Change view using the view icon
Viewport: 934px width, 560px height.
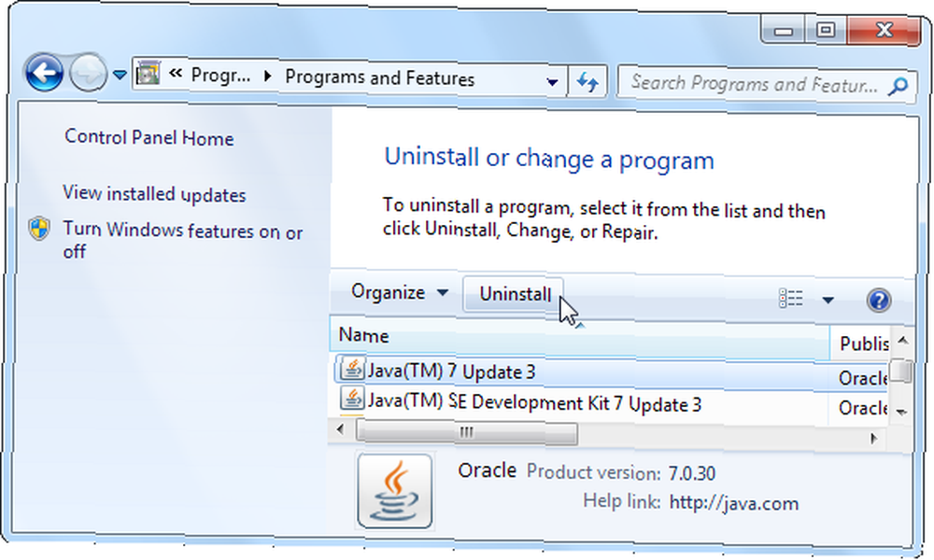(790, 298)
